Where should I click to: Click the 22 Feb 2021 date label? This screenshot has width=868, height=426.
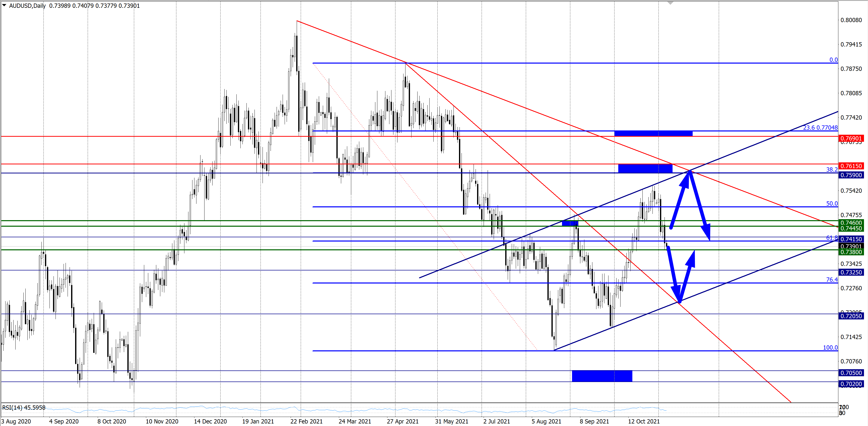(x=306, y=421)
